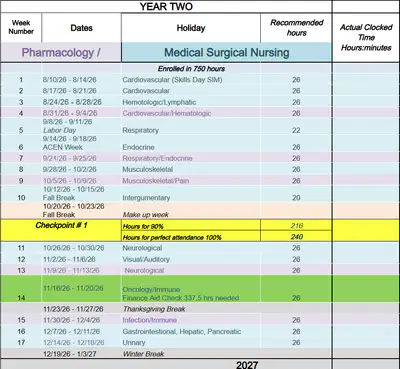Click the Actual Clocked Time header
The height and width of the screenshot is (369, 400).
coord(366,37)
